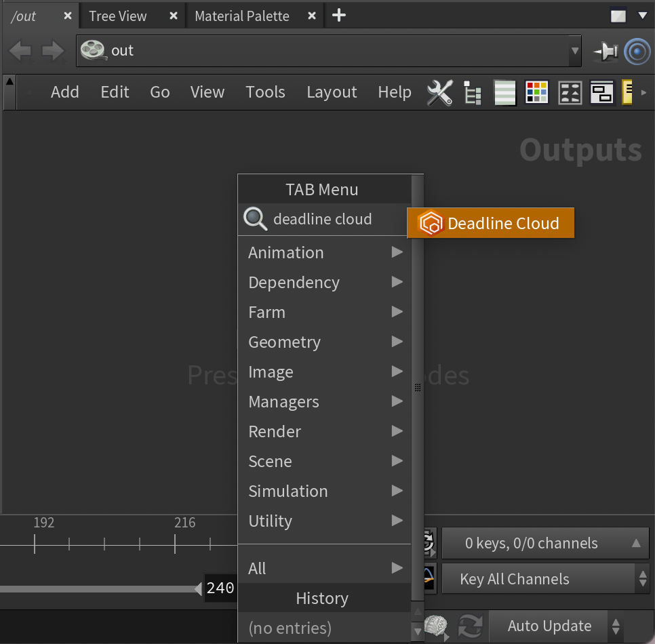Click the brain memory icon near Auto Update
655x644 pixels.
click(436, 625)
